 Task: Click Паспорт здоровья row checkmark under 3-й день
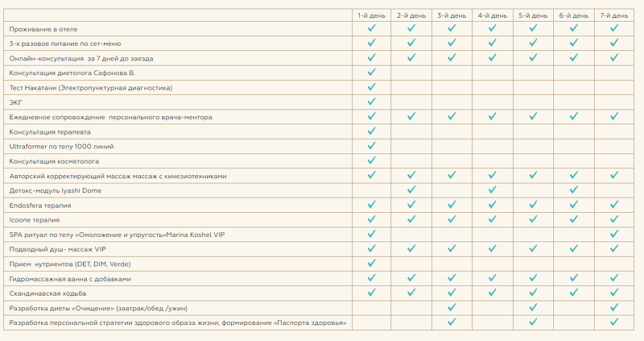point(452,322)
